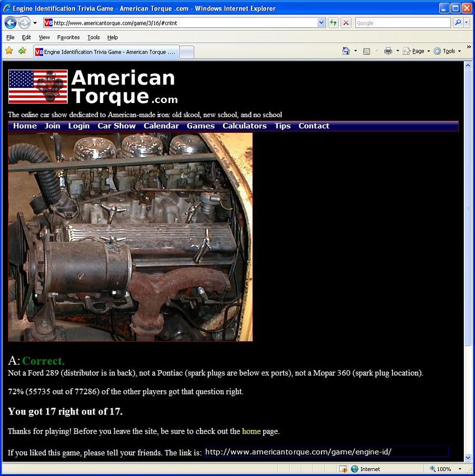Open the Calculators nav link
The height and width of the screenshot is (476, 475).
click(x=244, y=126)
